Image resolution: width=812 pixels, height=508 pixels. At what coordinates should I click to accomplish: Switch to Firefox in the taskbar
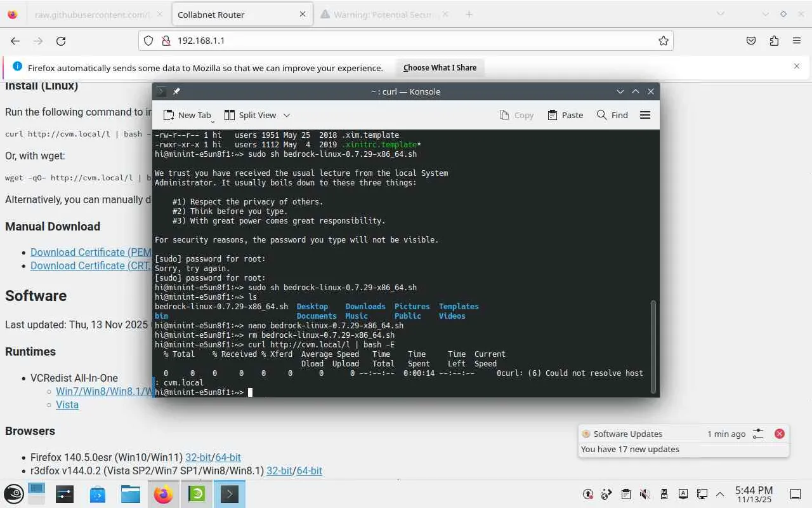(164, 494)
